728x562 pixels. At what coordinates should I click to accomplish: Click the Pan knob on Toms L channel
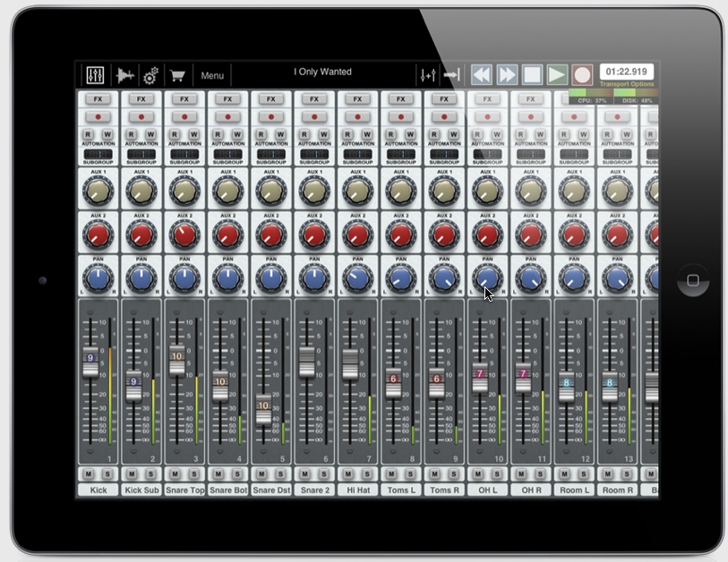[400, 278]
